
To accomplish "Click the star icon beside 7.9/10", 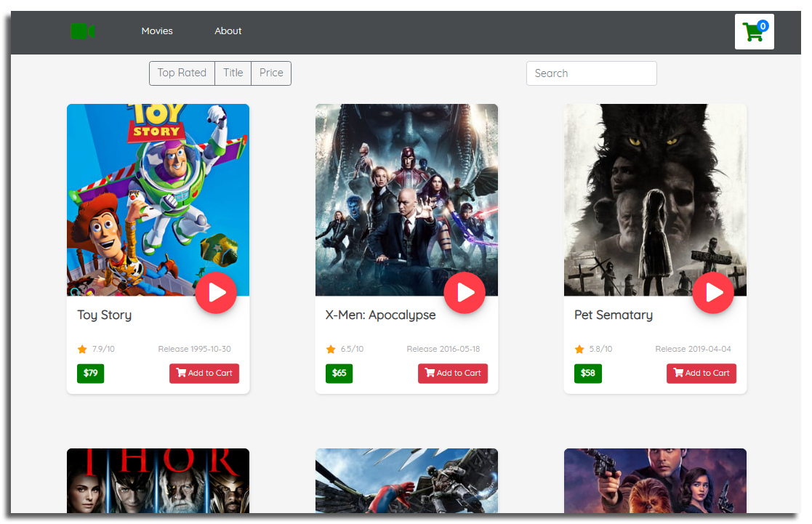I will pyautogui.click(x=82, y=349).
